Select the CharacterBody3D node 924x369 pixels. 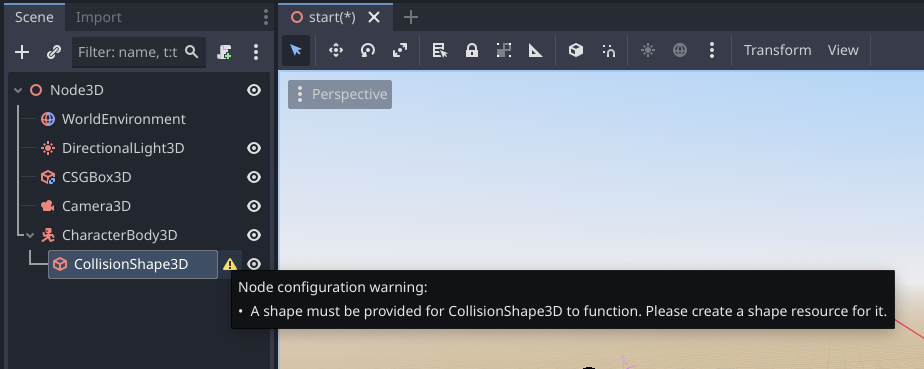[x=120, y=235]
